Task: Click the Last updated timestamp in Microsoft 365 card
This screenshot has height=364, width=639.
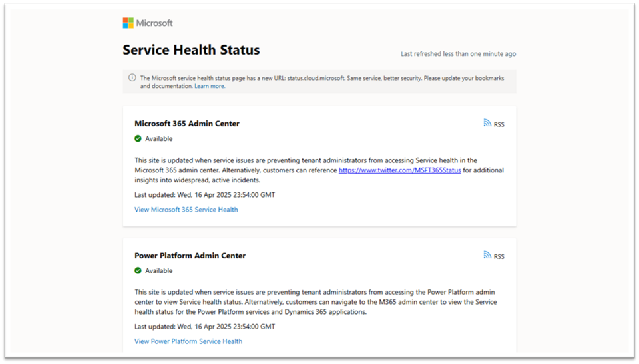Action: tap(204, 195)
